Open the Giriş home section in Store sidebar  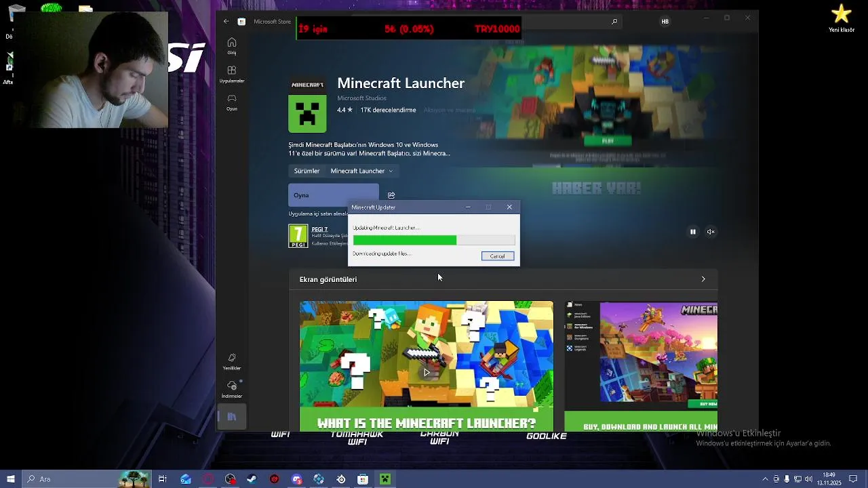tap(232, 46)
